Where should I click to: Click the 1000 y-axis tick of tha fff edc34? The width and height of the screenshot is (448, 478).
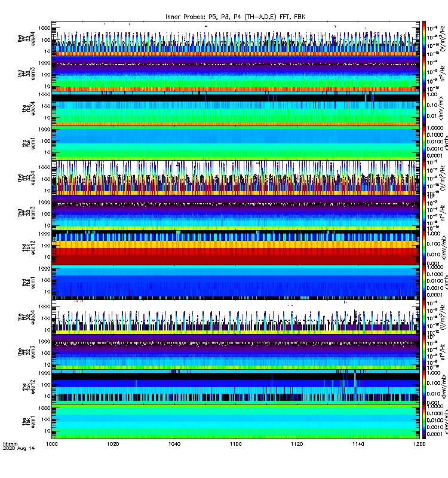coord(44,28)
